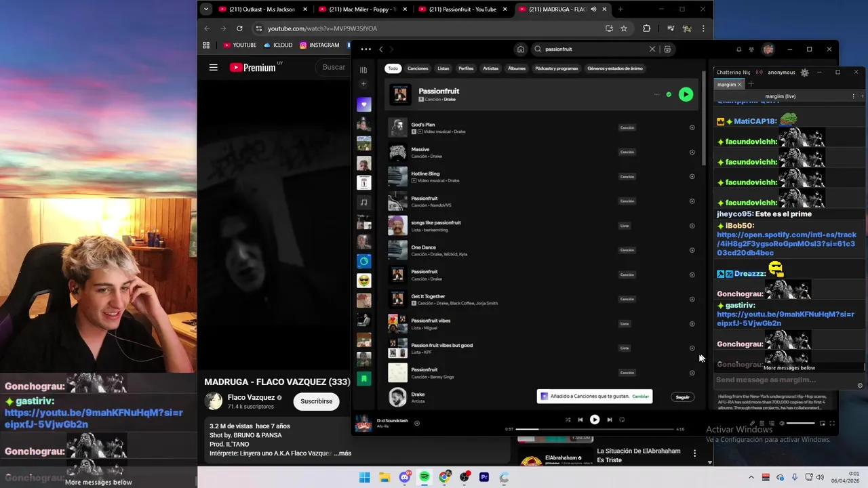Image resolution: width=868 pixels, height=488 pixels.
Task: Save D-d Soundclash now playing track
Action: 416,423
